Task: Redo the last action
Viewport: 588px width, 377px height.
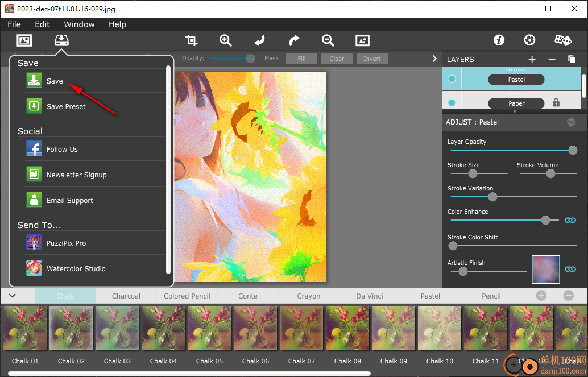Action: (x=294, y=40)
